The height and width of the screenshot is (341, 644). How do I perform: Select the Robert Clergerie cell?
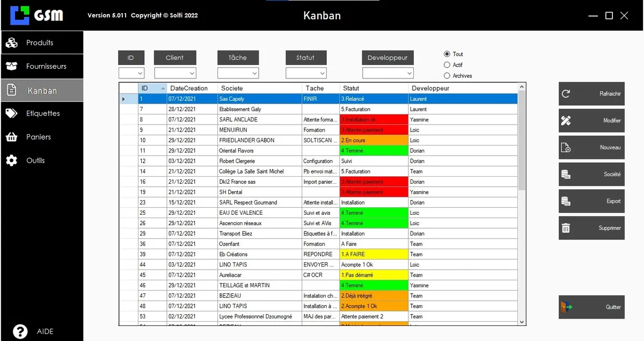(x=259, y=161)
